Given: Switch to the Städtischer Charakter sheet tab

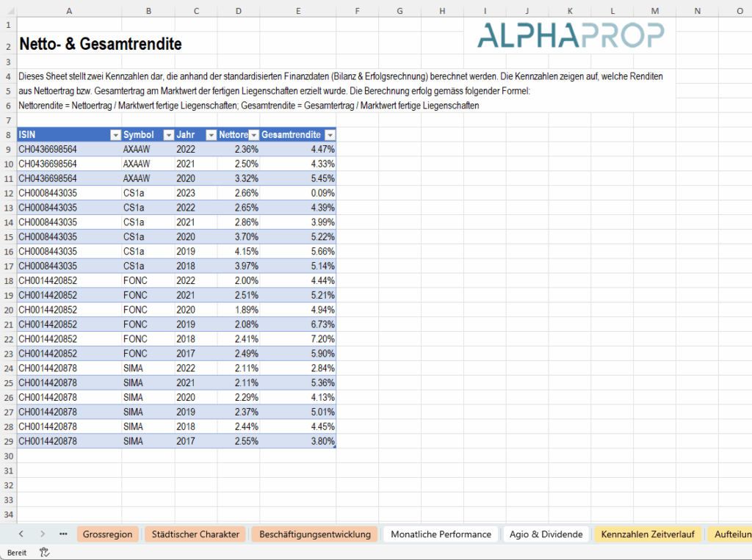Looking at the screenshot, I should 195,534.
